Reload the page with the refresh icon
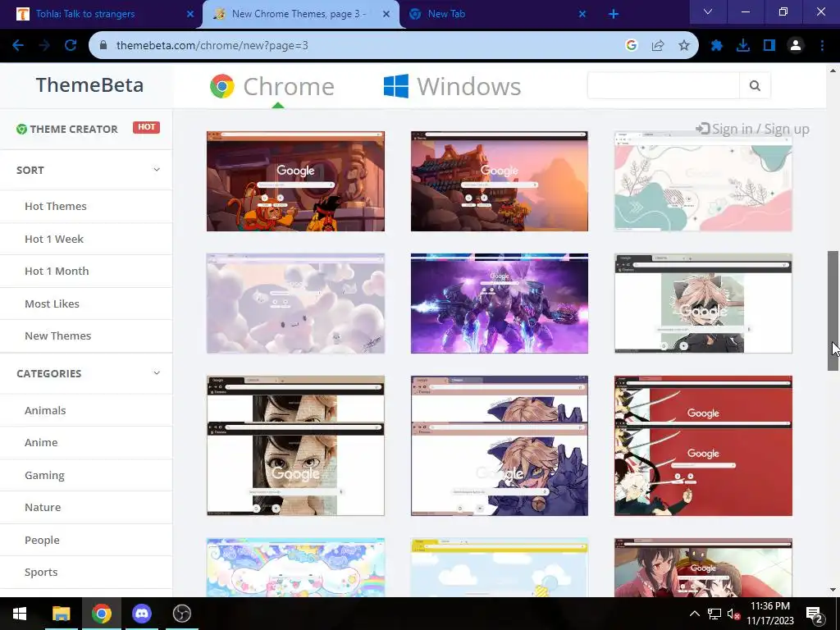This screenshot has width=840, height=630. click(x=71, y=46)
